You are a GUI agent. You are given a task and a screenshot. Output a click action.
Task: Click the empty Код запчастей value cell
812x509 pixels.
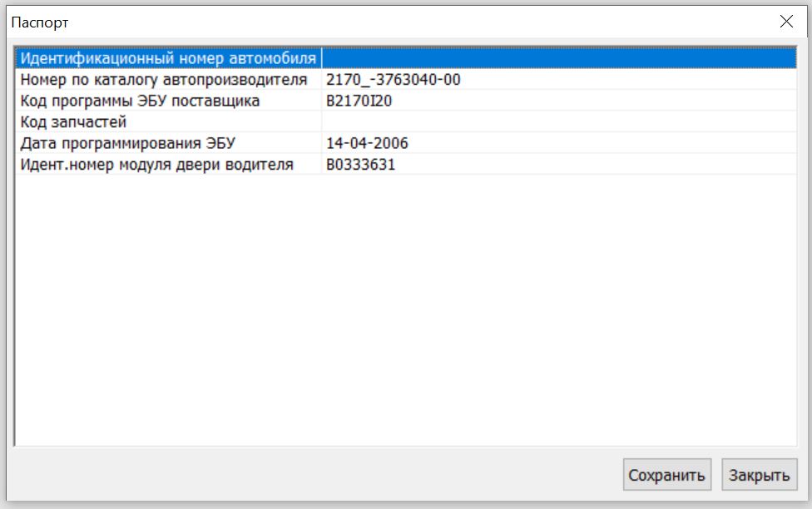557,122
